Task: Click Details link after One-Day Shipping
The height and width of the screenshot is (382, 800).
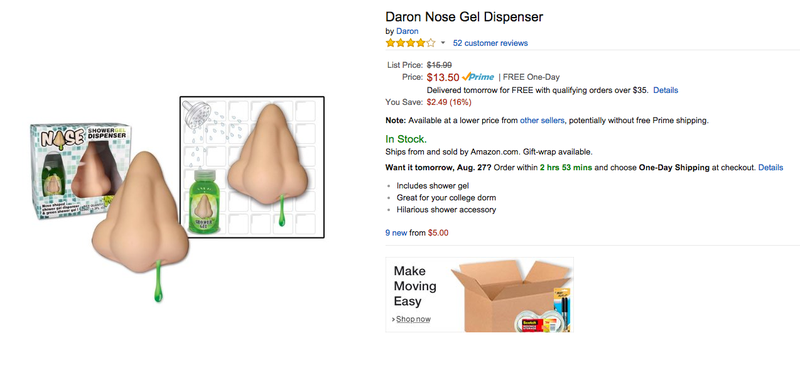Action: tap(770, 167)
